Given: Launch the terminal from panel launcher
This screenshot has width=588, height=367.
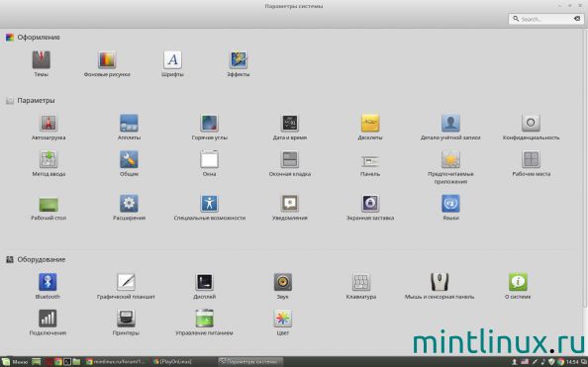Looking at the screenshot, I should (67, 362).
